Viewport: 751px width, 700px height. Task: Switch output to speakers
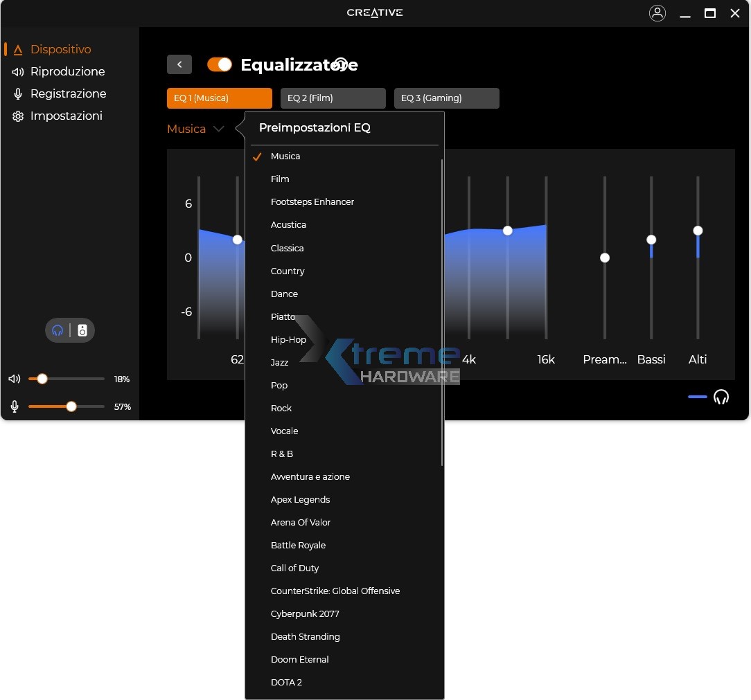tap(82, 330)
